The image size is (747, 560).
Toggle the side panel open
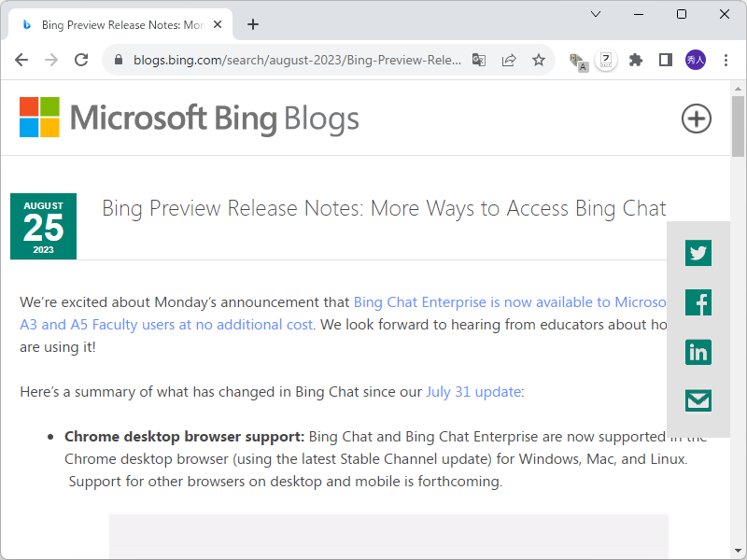coord(665,59)
